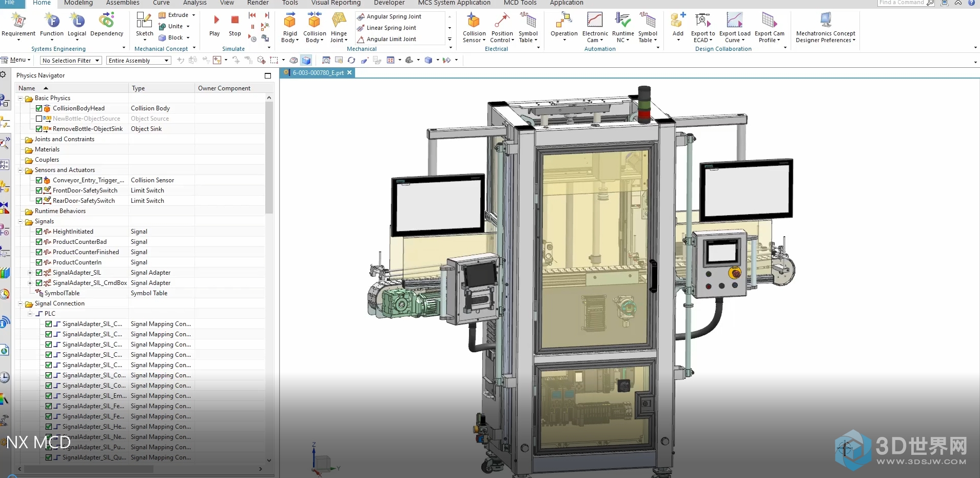980x478 pixels.
Task: Select the SymbolTable entry
Action: [62, 293]
